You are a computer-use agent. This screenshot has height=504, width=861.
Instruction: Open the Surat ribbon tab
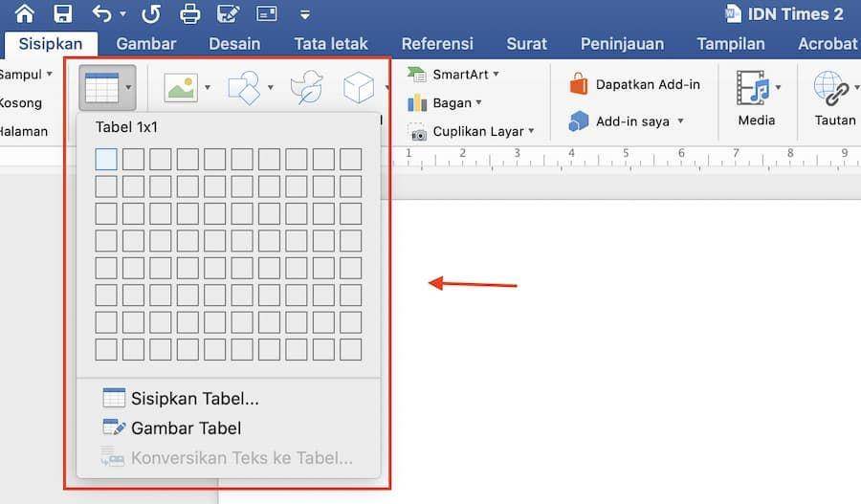(x=526, y=43)
